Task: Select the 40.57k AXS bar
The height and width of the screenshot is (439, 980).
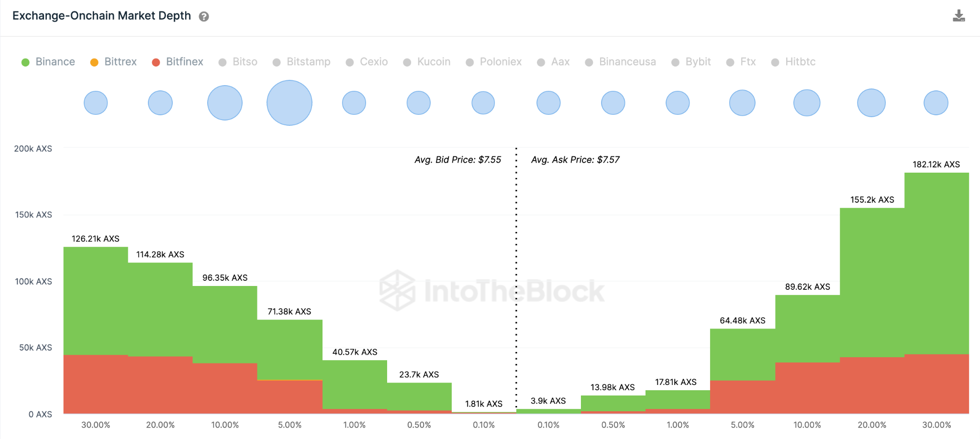Action: tap(355, 384)
